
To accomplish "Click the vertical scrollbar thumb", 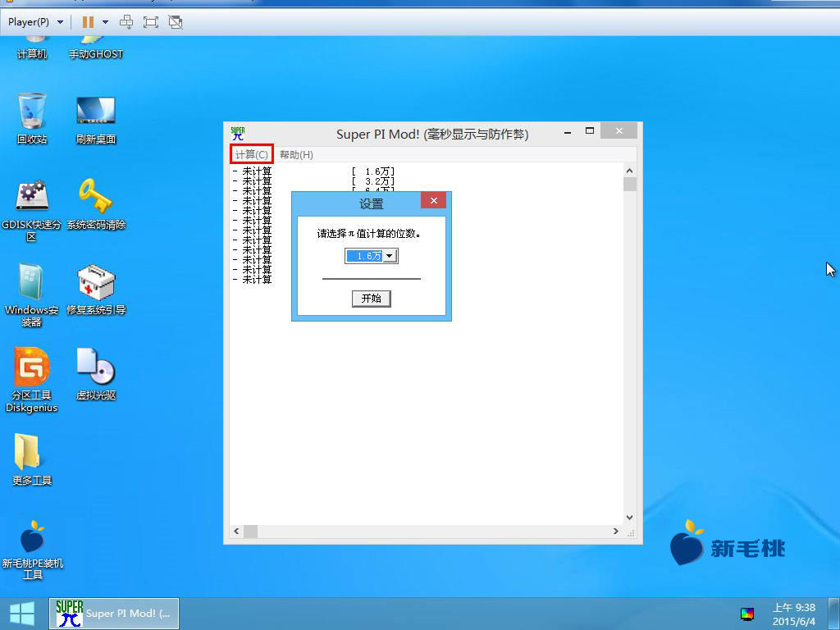I will pyautogui.click(x=629, y=185).
